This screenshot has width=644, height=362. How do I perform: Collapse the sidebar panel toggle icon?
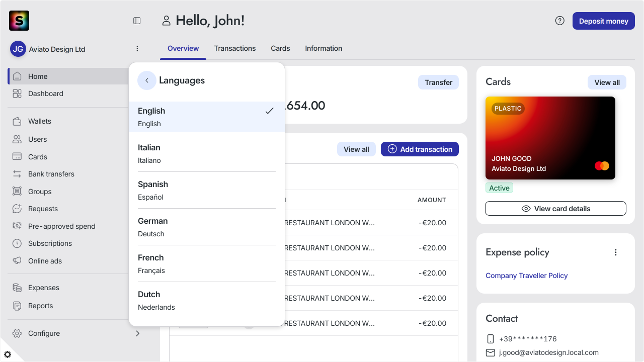coord(137,21)
